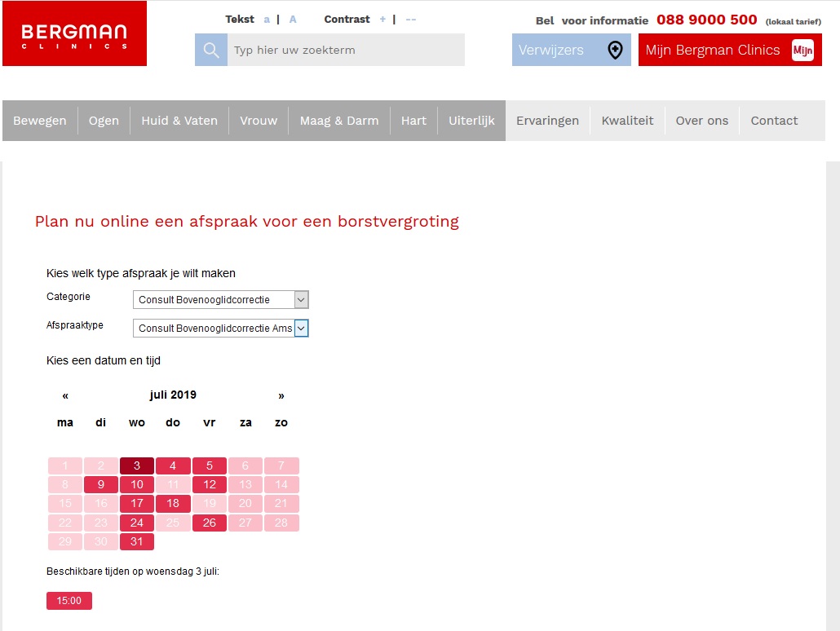Focus the search field 'Typ hier uw zoekterm'
This screenshot has height=631, width=840.
tap(346, 50)
